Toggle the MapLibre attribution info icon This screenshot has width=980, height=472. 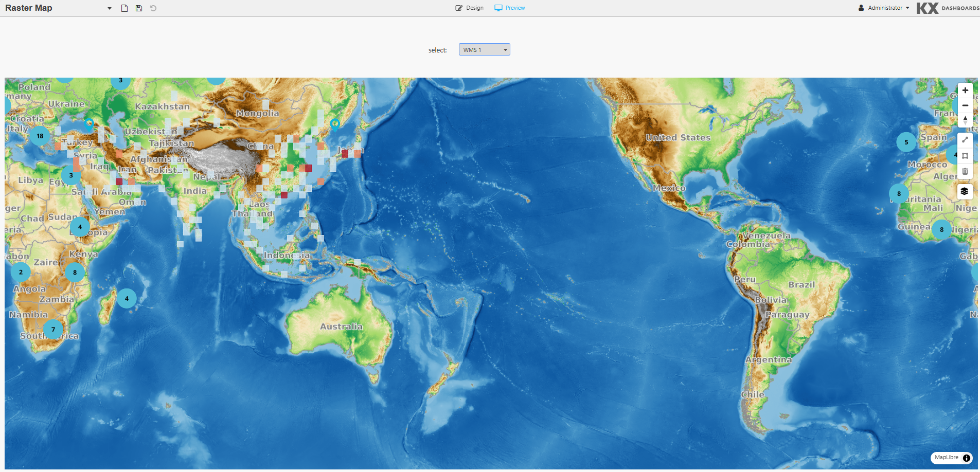[967, 458]
